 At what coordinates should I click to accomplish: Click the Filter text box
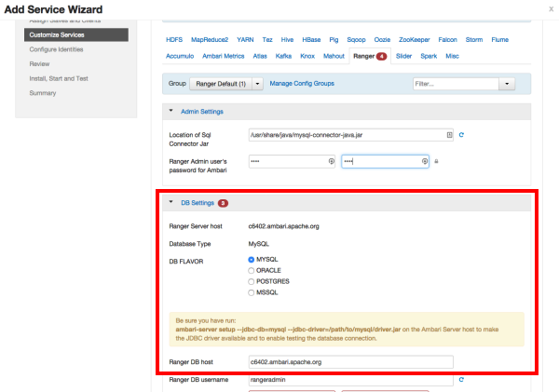pyautogui.click(x=455, y=84)
